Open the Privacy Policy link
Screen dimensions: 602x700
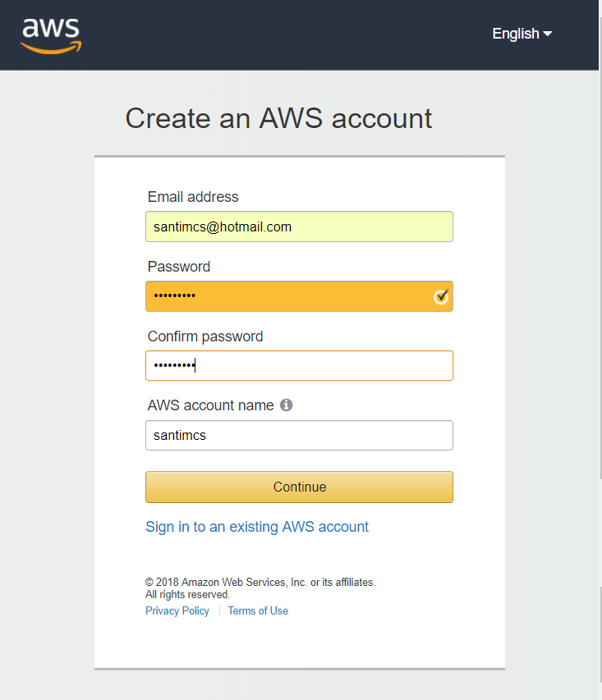tap(177, 611)
